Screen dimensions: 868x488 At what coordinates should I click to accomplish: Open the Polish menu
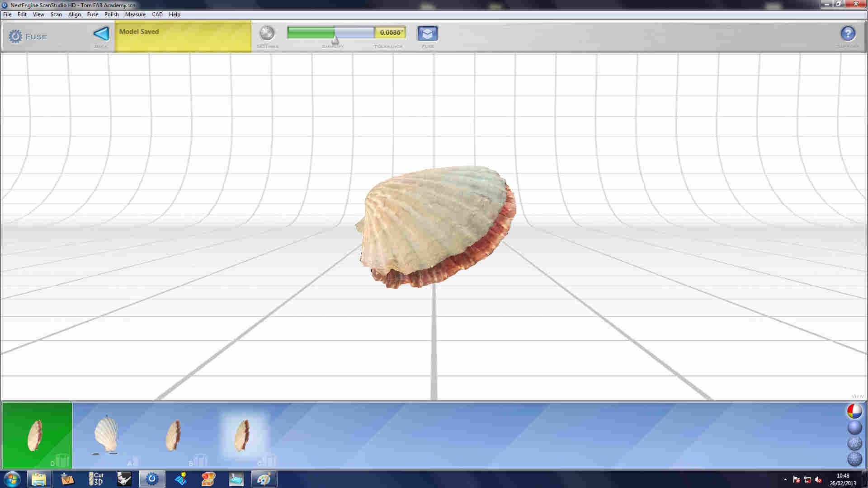click(x=111, y=14)
